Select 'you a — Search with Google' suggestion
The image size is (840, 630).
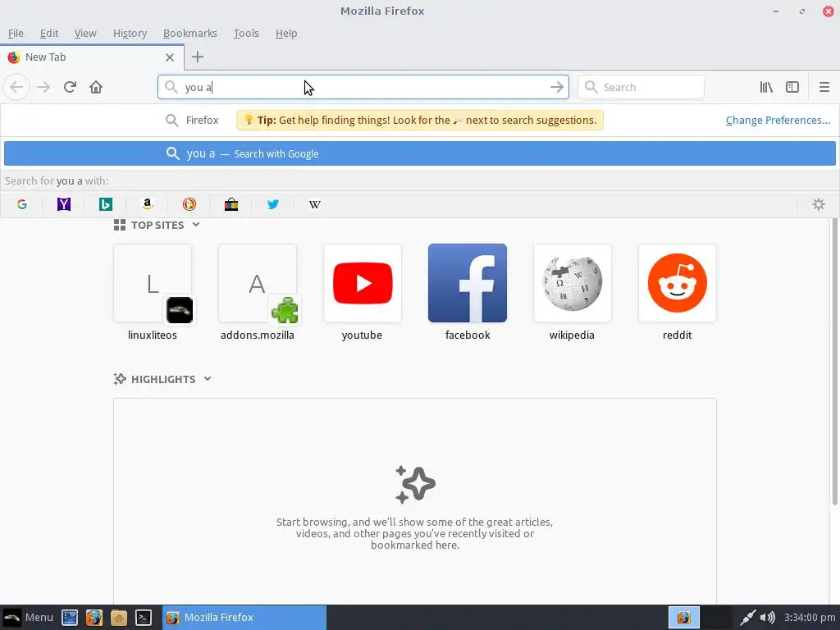[419, 153]
